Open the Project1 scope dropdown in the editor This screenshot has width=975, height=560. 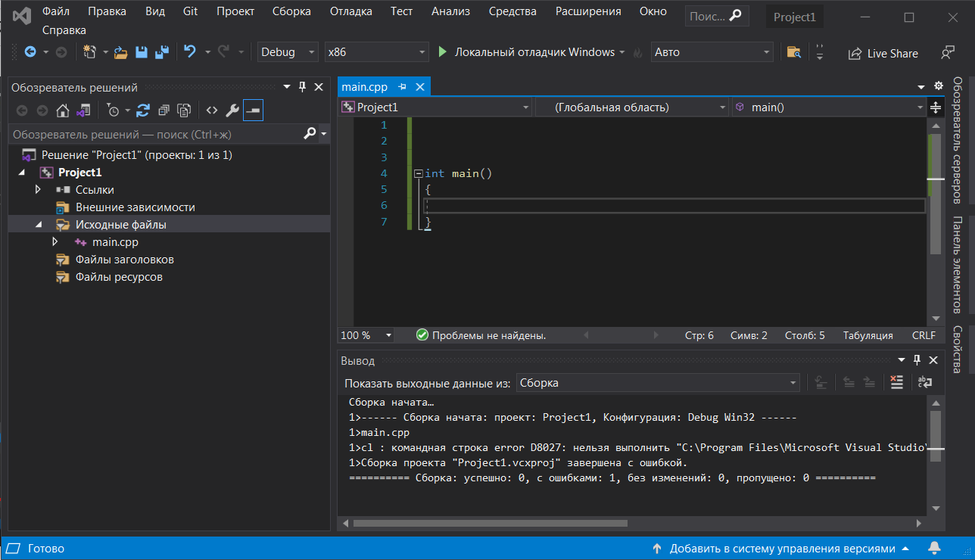(x=436, y=107)
